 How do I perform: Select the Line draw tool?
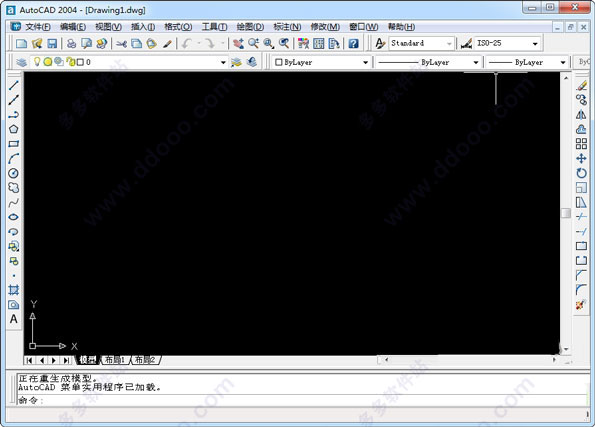tap(14, 85)
